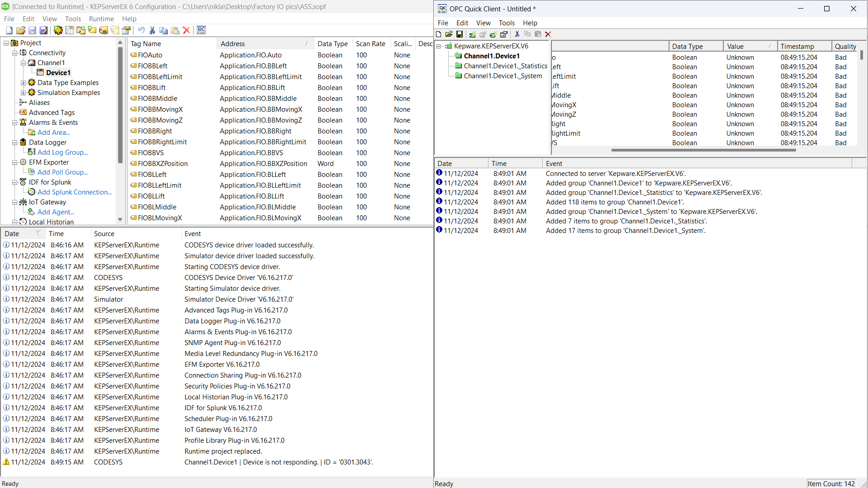Select the New Device toolbar icon
The width and height of the screenshot is (868, 488).
[x=69, y=30]
